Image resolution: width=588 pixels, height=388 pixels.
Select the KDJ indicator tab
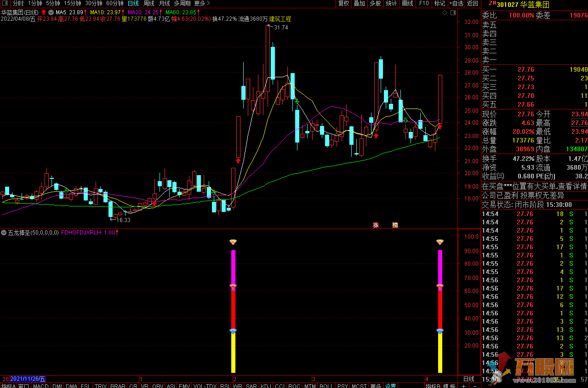coord(266,386)
